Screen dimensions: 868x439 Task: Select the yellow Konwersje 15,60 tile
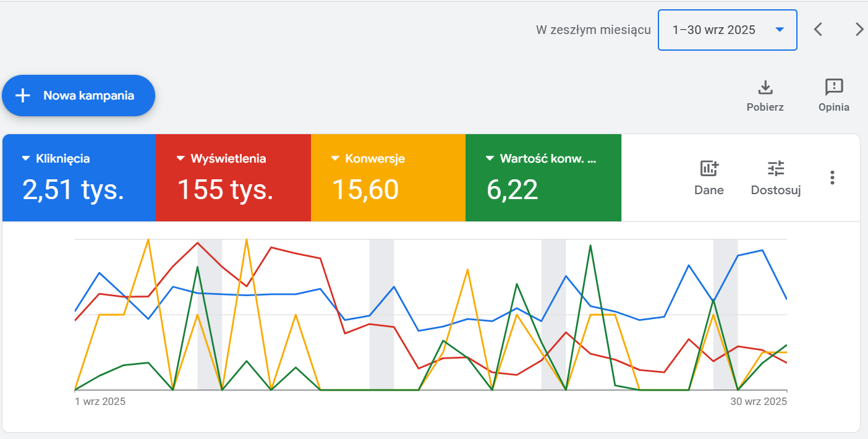tap(388, 177)
